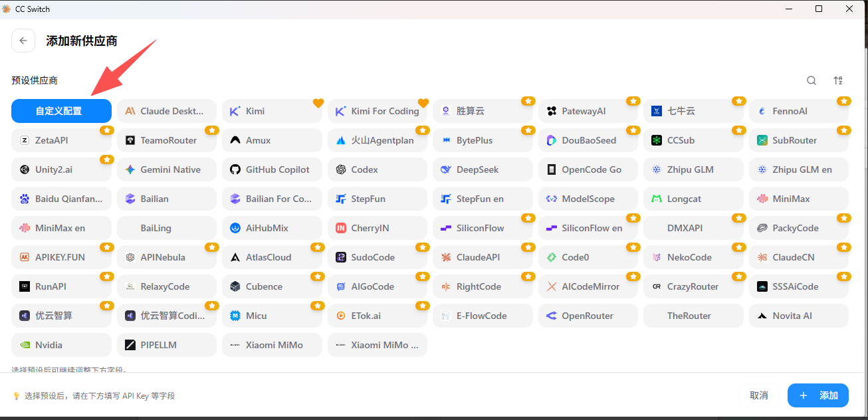Select the Xiaomi MiMo preset
The height and width of the screenshot is (420, 868).
coord(272,345)
